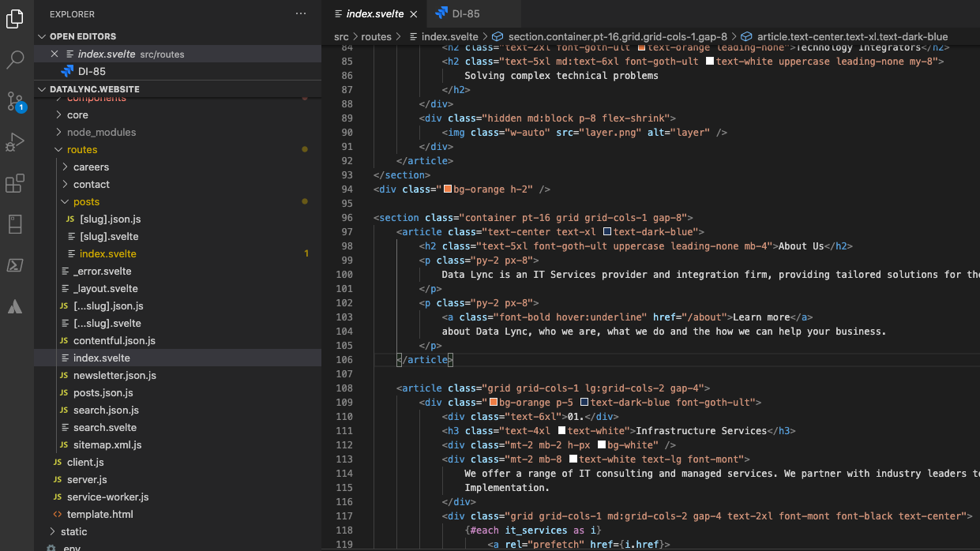Close index.svelte in Open Editors
This screenshot has height=551, width=980.
[x=54, y=54]
